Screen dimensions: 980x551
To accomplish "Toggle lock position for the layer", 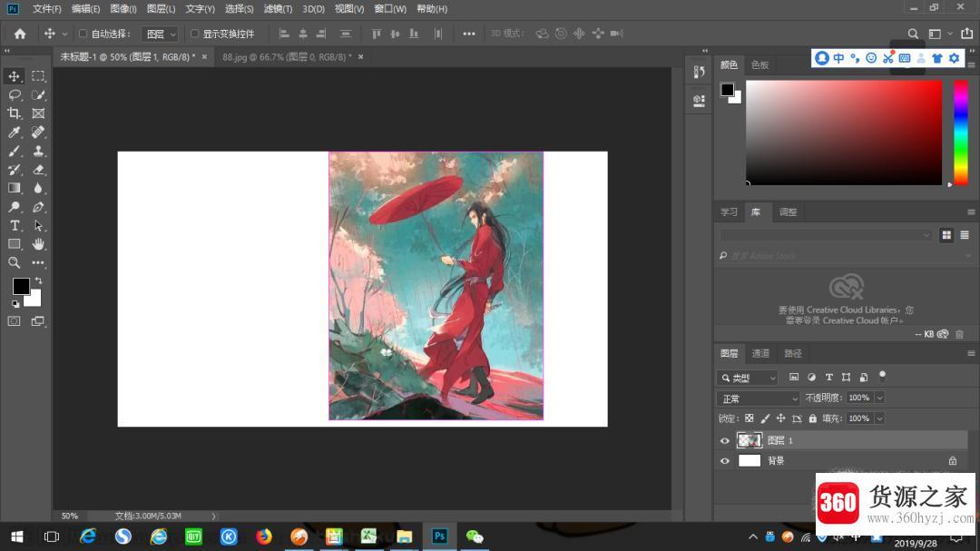I will click(x=780, y=418).
